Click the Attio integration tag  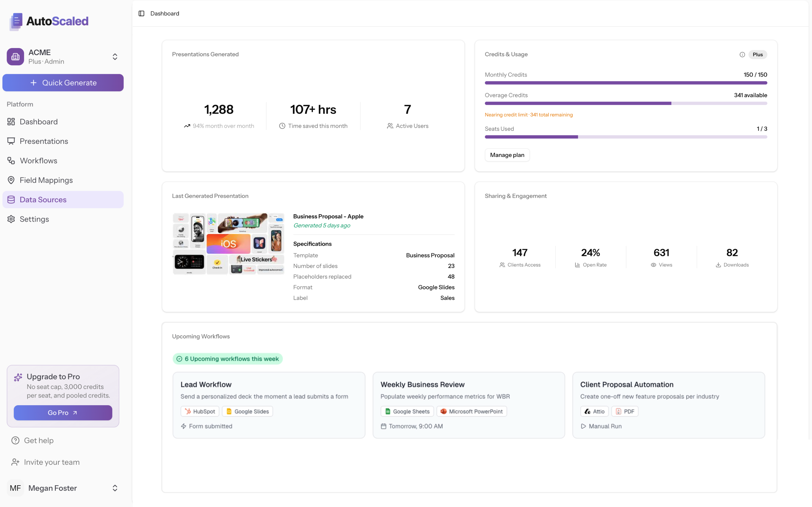(594, 412)
